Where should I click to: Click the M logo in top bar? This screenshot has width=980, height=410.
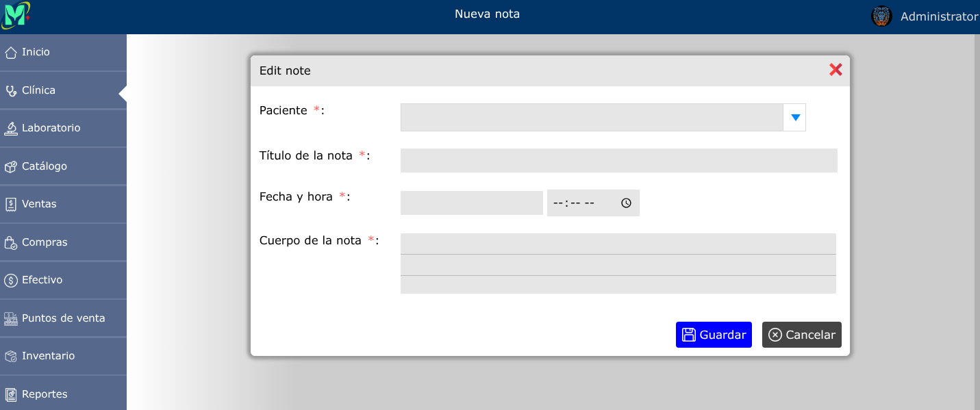pos(15,15)
